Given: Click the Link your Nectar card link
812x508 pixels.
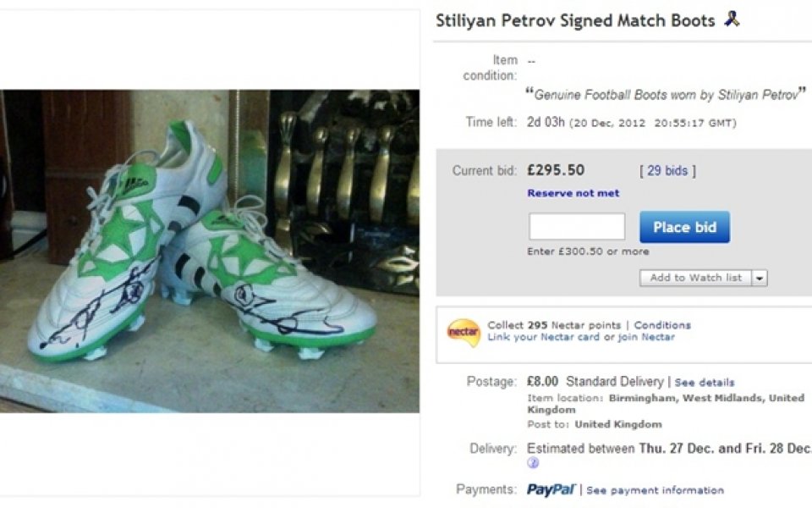Looking at the screenshot, I should [543, 337].
